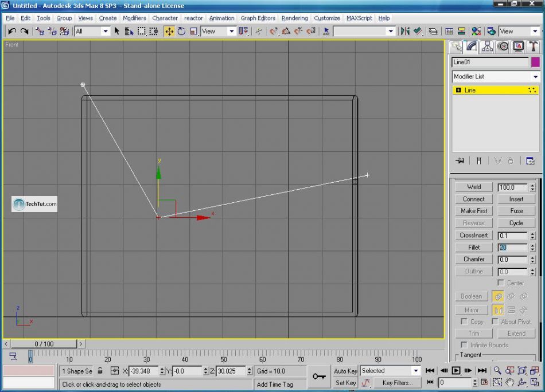Open the Display command panel

click(x=518, y=47)
